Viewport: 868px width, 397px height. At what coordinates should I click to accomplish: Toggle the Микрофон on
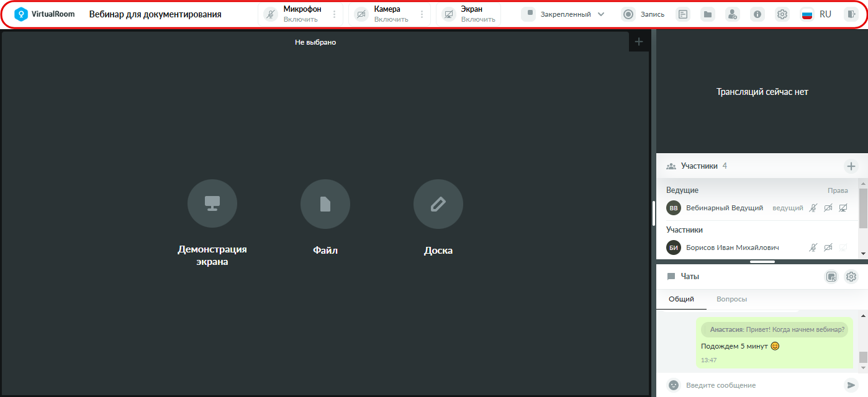coord(270,14)
